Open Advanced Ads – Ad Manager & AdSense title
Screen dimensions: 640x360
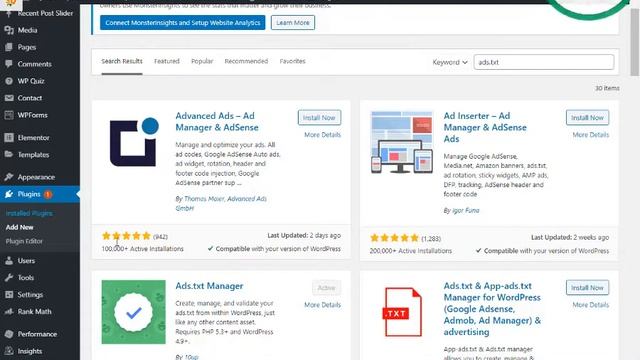[x=217, y=122]
